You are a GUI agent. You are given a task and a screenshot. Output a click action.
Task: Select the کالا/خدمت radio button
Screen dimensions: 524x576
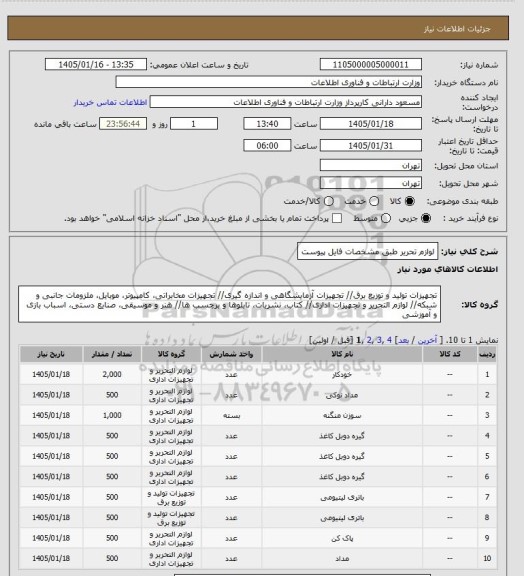(x=329, y=201)
